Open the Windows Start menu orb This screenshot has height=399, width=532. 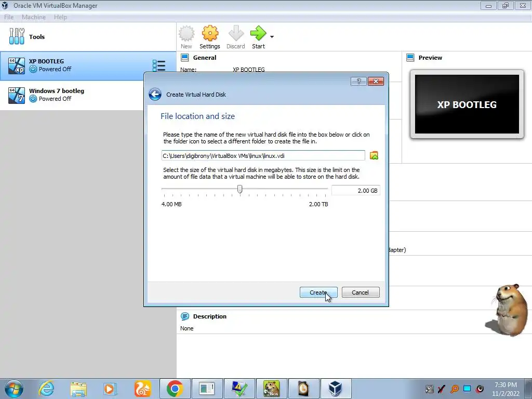coord(14,389)
